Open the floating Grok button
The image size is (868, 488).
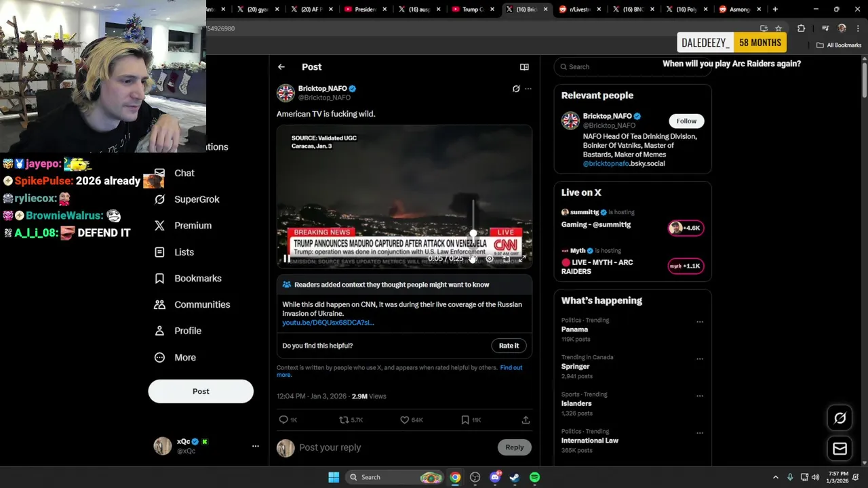pos(840,418)
